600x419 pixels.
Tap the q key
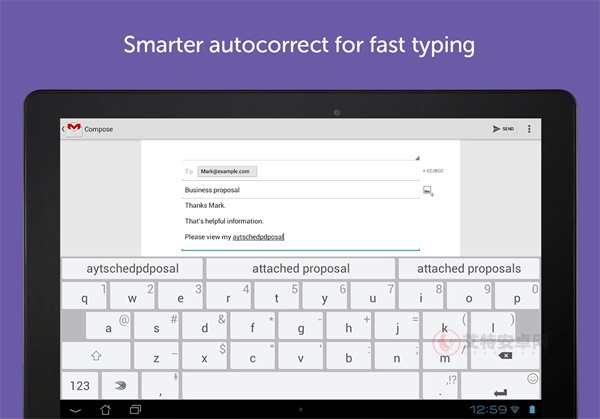(x=84, y=296)
